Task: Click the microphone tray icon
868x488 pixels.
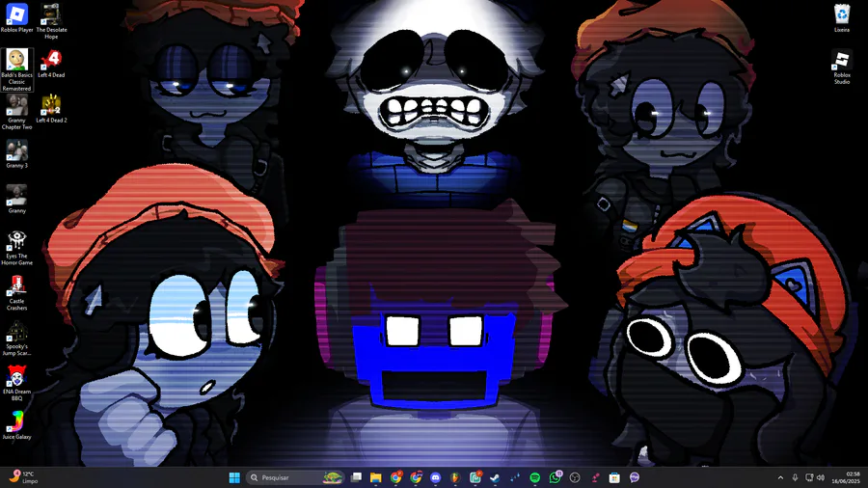Action: tap(795, 477)
